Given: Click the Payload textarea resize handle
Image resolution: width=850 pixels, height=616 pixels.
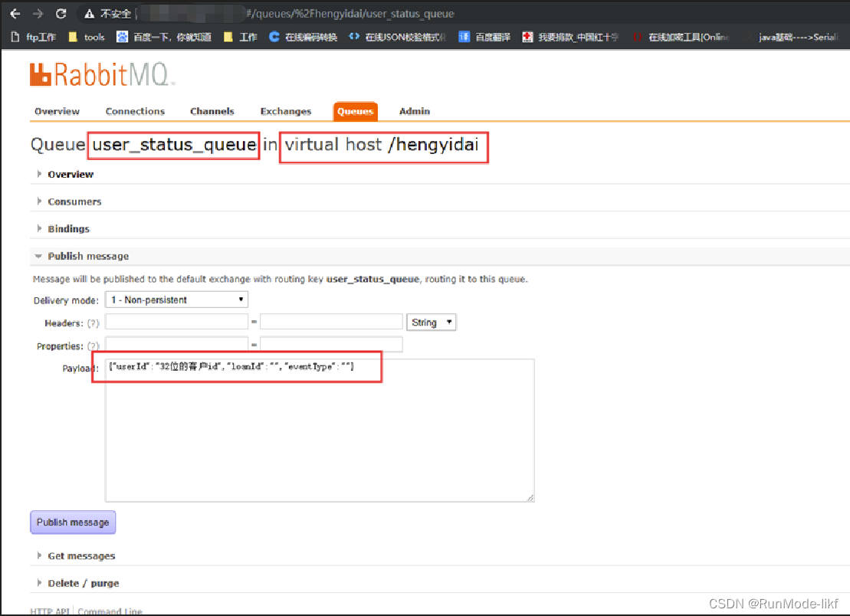Looking at the screenshot, I should [x=530, y=497].
